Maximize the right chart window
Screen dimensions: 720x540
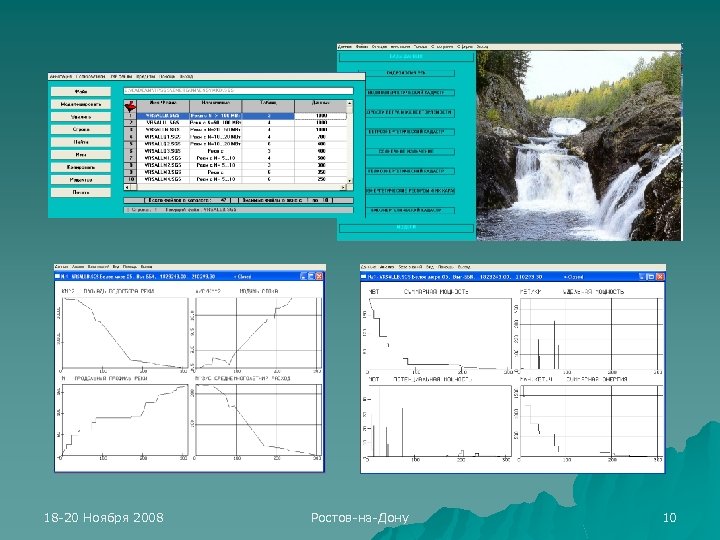pos(650,277)
